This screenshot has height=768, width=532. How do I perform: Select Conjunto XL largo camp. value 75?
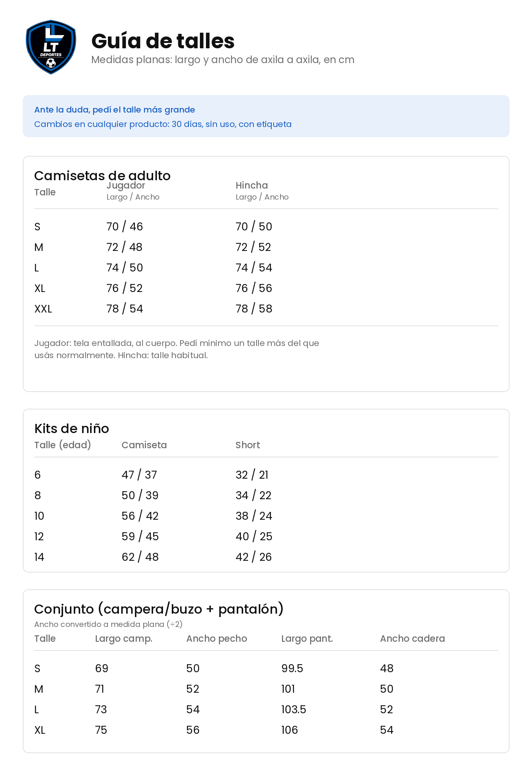pyautogui.click(x=101, y=730)
